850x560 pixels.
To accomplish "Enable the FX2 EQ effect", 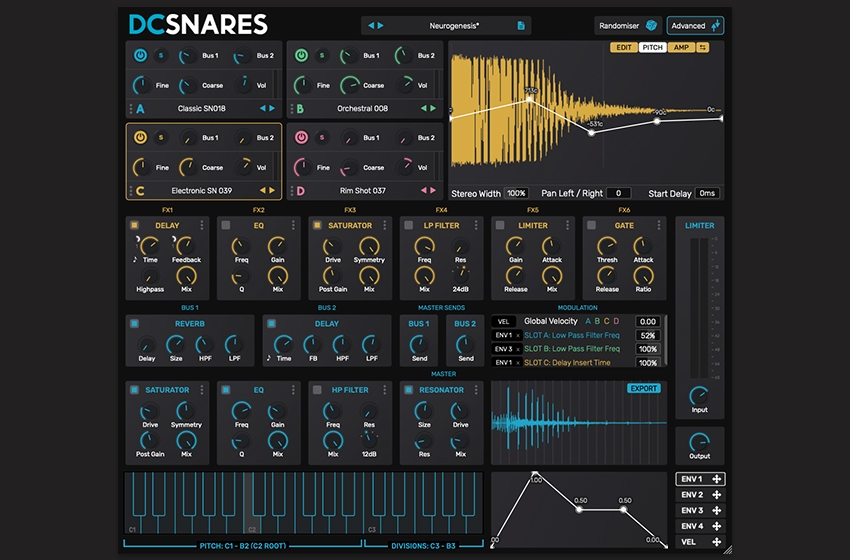I will tap(226, 225).
